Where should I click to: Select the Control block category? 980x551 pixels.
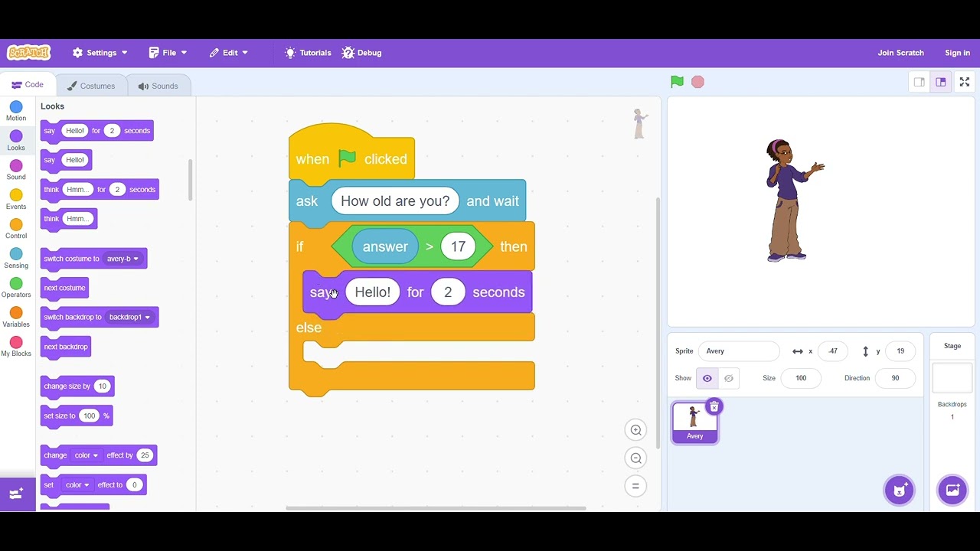(16, 229)
